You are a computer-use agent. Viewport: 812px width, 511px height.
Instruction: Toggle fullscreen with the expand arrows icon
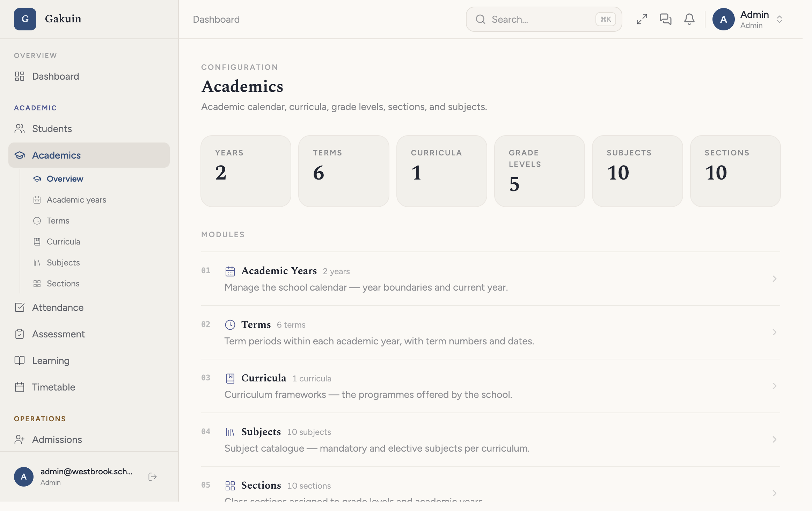tap(642, 19)
